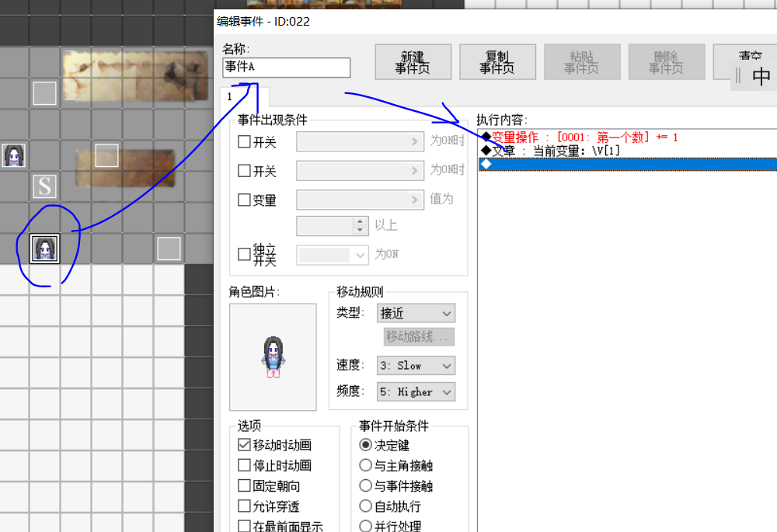The image size is (777, 532).
Task: Open the 速度 speed dropdown
Action: tap(416, 366)
